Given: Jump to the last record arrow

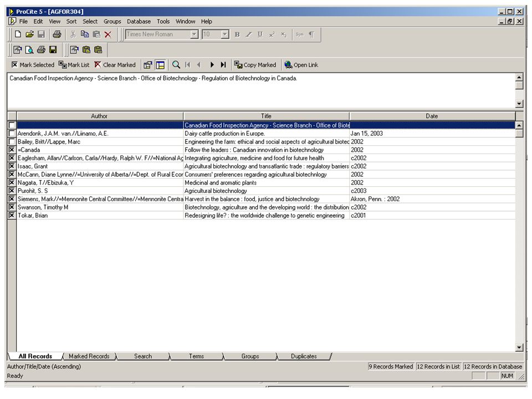Looking at the screenshot, I should [223, 65].
